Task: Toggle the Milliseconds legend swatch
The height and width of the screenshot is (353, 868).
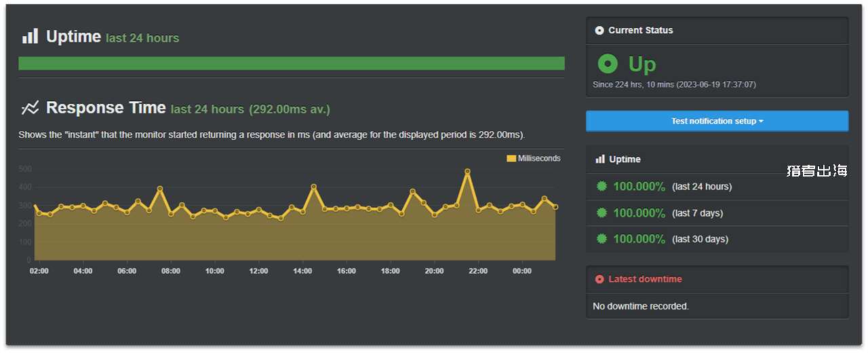Action: coord(511,158)
